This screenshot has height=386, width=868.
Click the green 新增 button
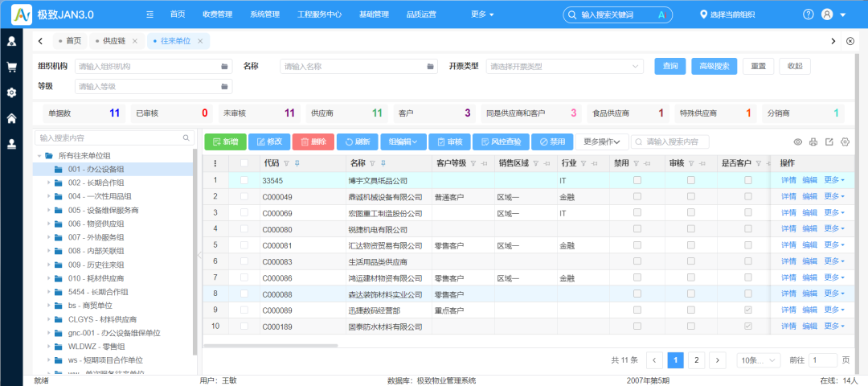(x=225, y=142)
